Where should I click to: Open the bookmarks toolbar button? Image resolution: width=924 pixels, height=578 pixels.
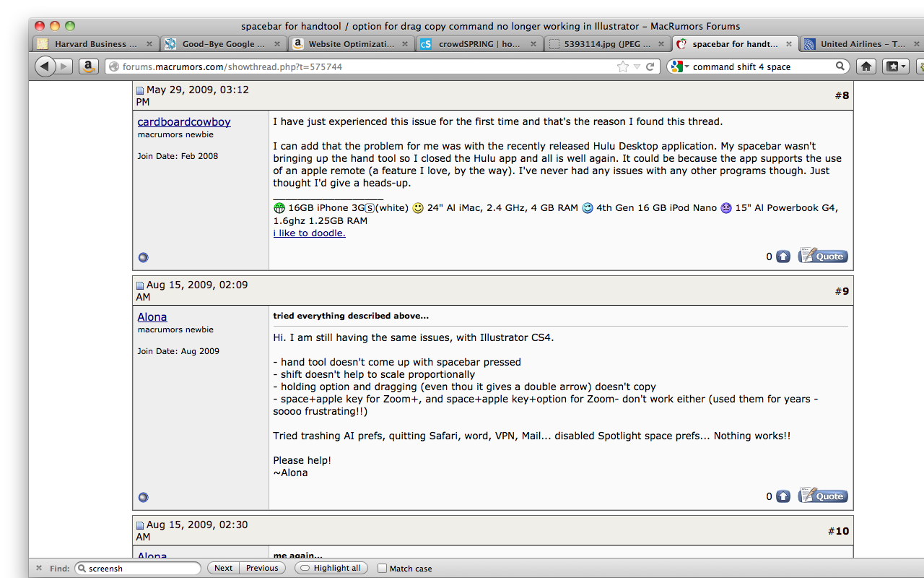pyautogui.click(x=896, y=66)
